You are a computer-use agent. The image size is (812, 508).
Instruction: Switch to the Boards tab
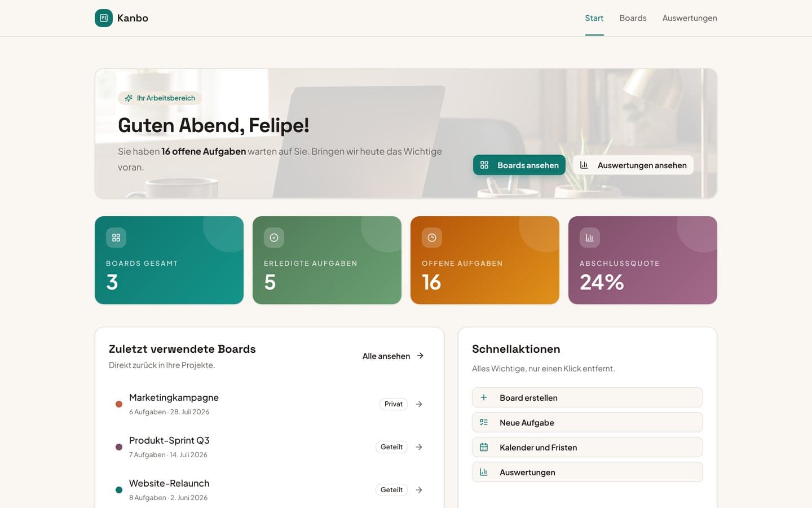(633, 18)
